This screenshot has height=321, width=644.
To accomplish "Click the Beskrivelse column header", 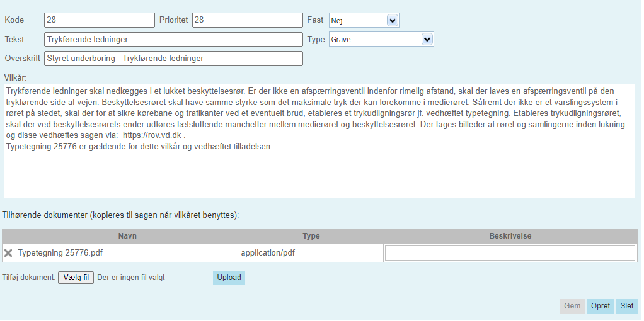I will [x=510, y=236].
